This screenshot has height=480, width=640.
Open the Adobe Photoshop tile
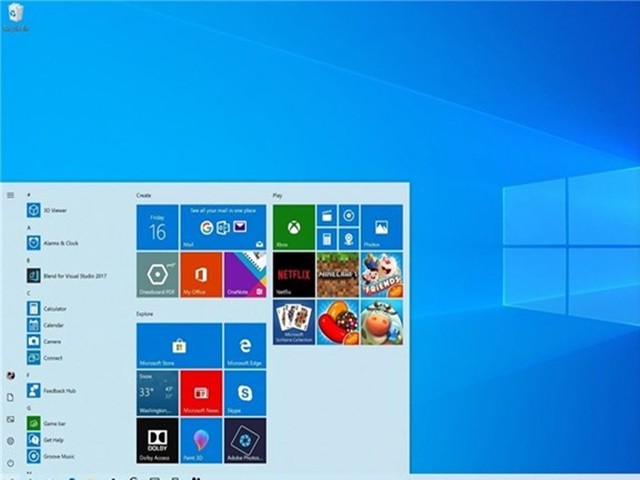(245, 440)
